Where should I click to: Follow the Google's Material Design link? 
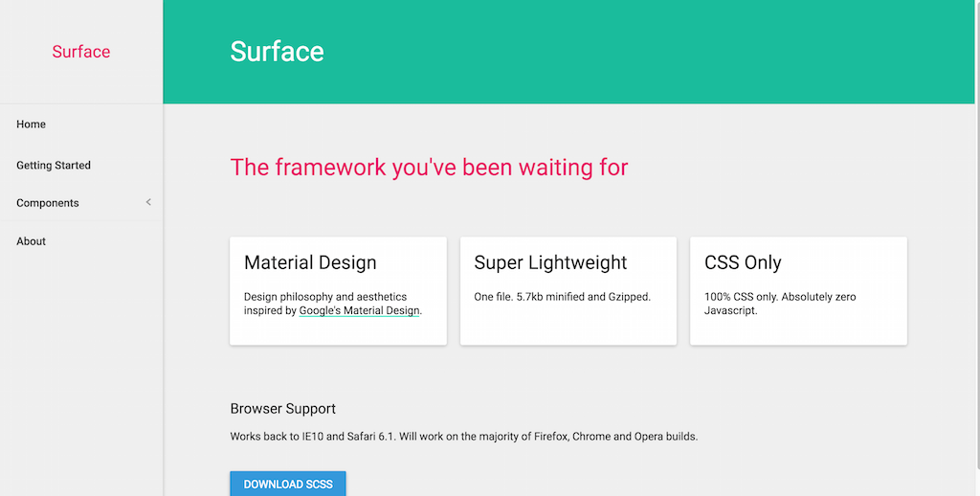coord(359,311)
